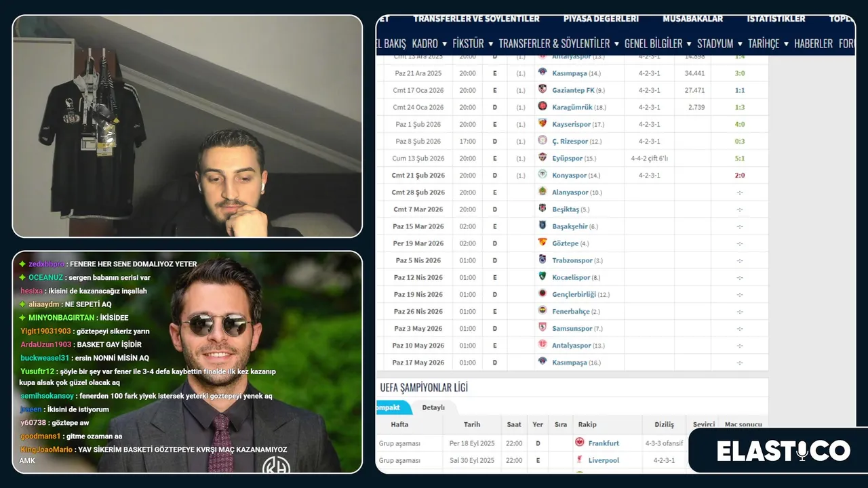868x488 pixels.
Task: Open MÜSABAKALAR in the top navigation
Action: pos(692,18)
